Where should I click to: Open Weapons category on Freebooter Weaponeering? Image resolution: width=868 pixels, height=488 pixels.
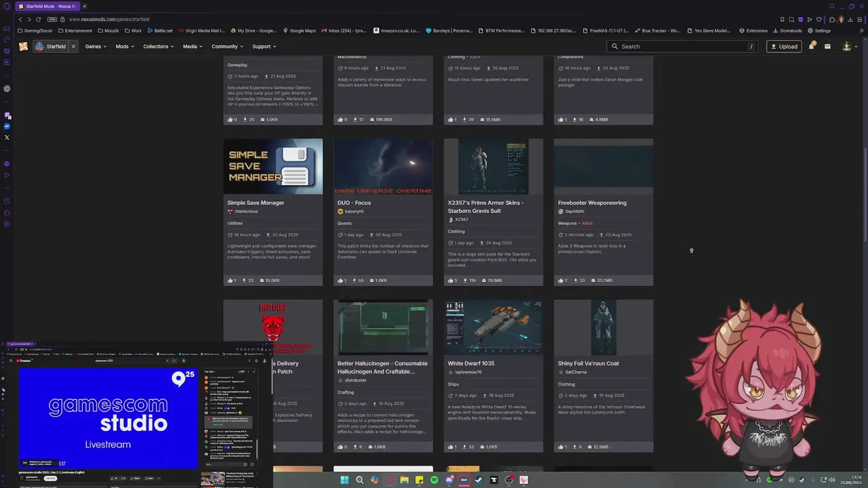567,223
